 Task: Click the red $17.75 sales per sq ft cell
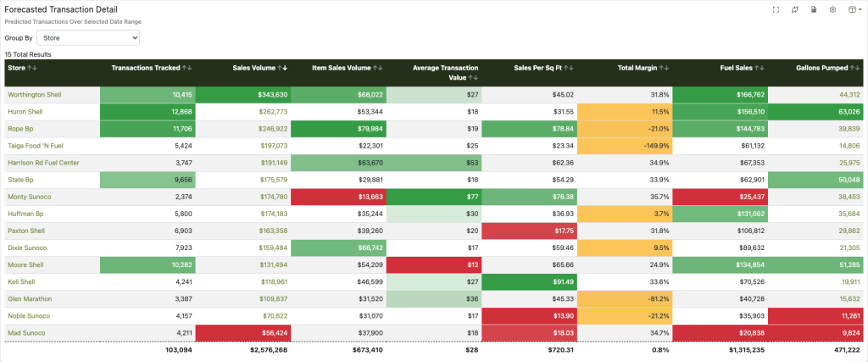click(529, 231)
